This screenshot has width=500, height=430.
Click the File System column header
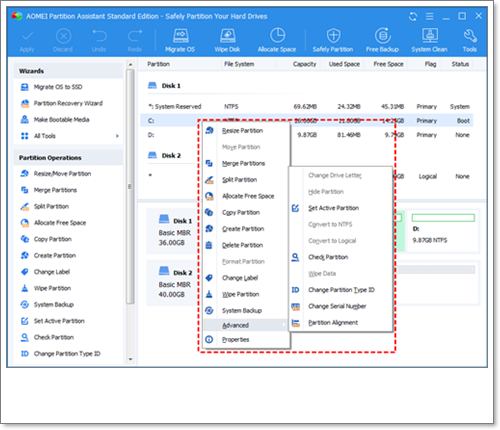pyautogui.click(x=239, y=64)
